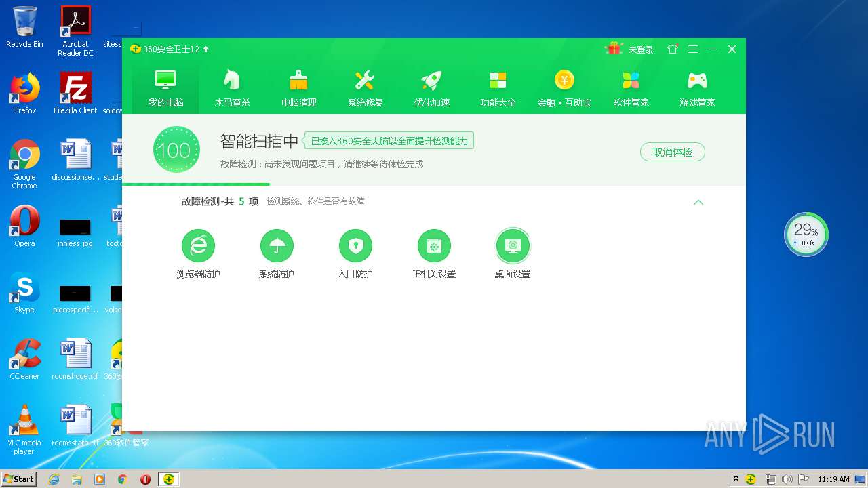Click the Windows Start button

(x=18, y=479)
